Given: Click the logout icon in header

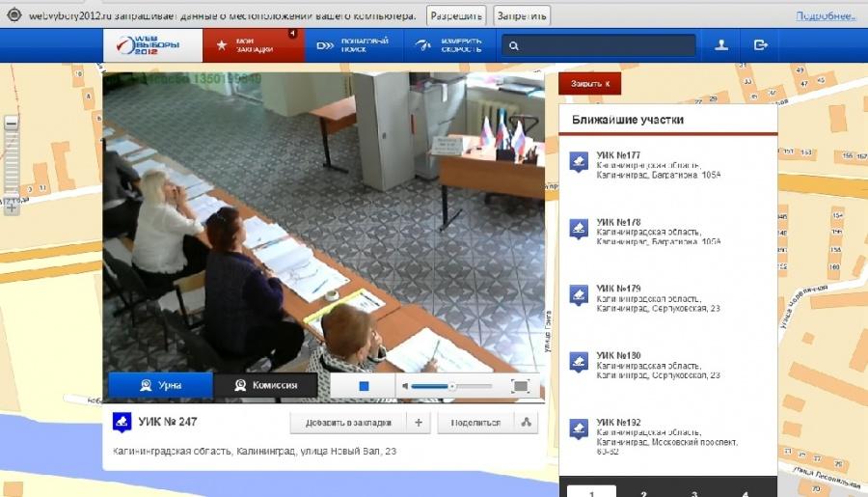Looking at the screenshot, I should point(761,45).
